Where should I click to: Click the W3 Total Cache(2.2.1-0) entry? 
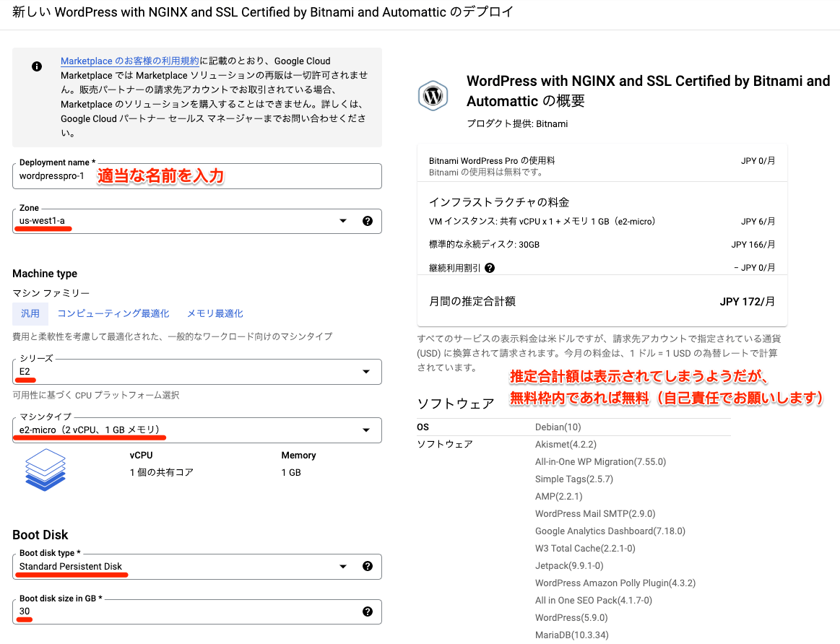585,548
